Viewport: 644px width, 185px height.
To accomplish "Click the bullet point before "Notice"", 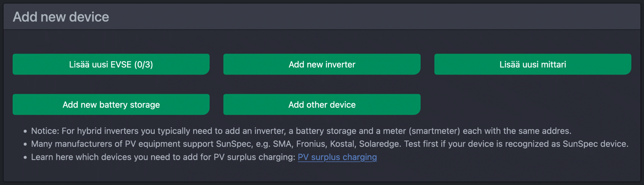I will [x=25, y=131].
